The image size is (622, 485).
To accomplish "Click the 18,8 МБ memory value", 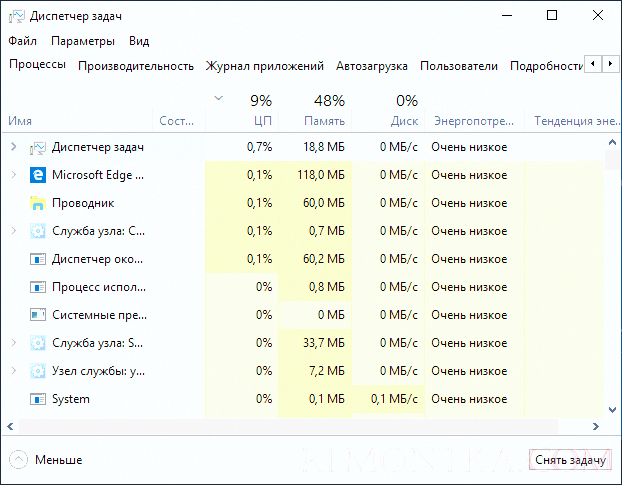I will click(x=324, y=147).
